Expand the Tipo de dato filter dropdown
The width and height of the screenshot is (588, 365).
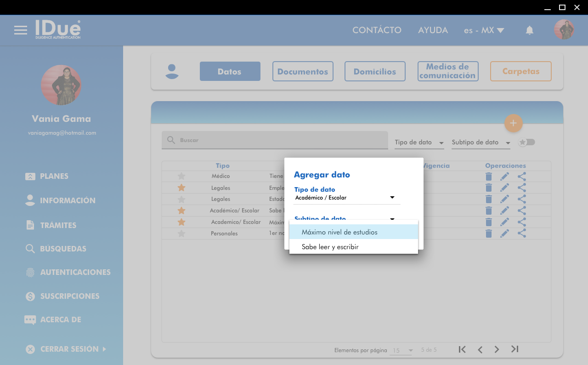click(x=419, y=143)
